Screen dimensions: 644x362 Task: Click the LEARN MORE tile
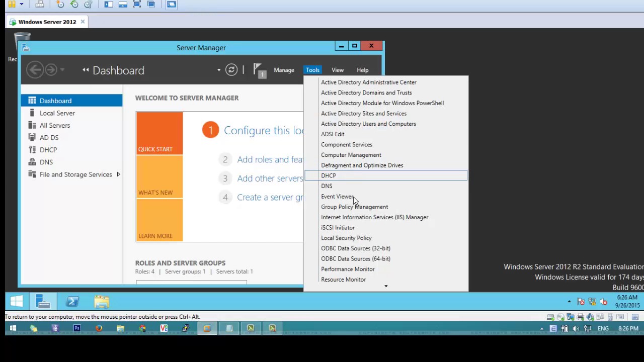[x=159, y=220]
